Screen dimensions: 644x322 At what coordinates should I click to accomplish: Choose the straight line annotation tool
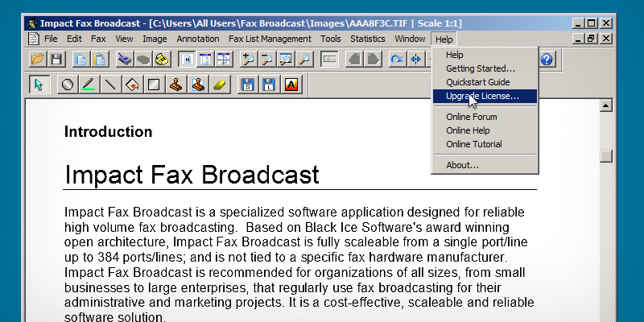[110, 85]
